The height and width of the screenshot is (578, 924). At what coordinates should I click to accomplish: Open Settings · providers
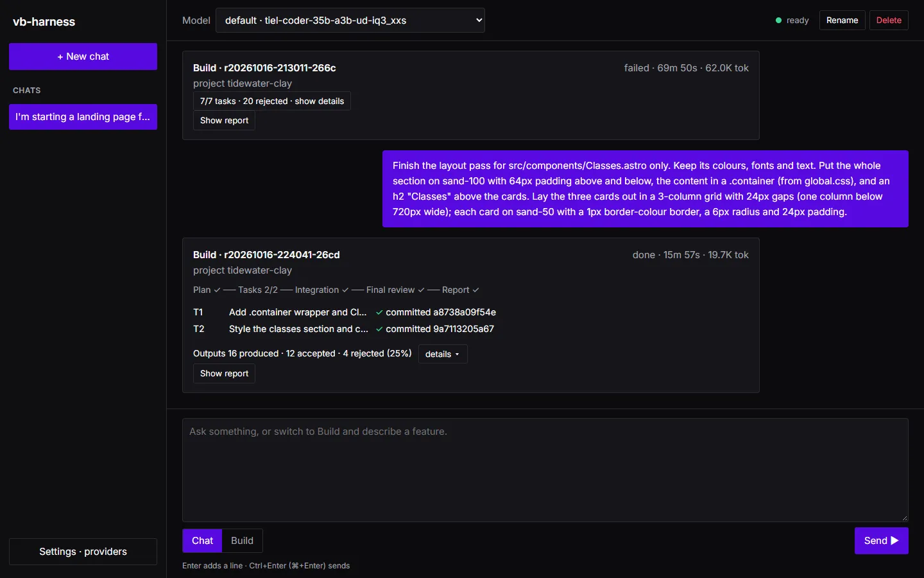83,552
